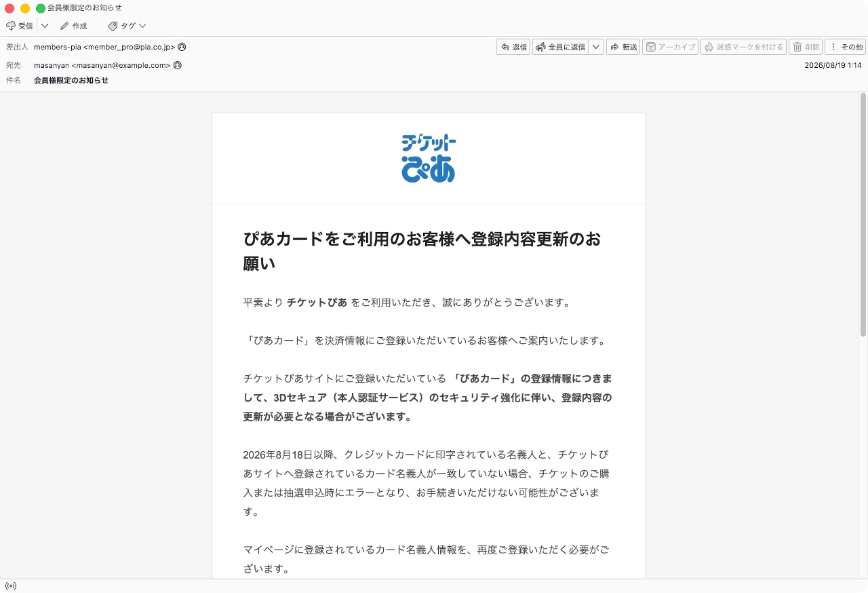The image size is (868, 593).
Task: Mark as junk with 迷惑マークを付ける
Action: point(743,47)
